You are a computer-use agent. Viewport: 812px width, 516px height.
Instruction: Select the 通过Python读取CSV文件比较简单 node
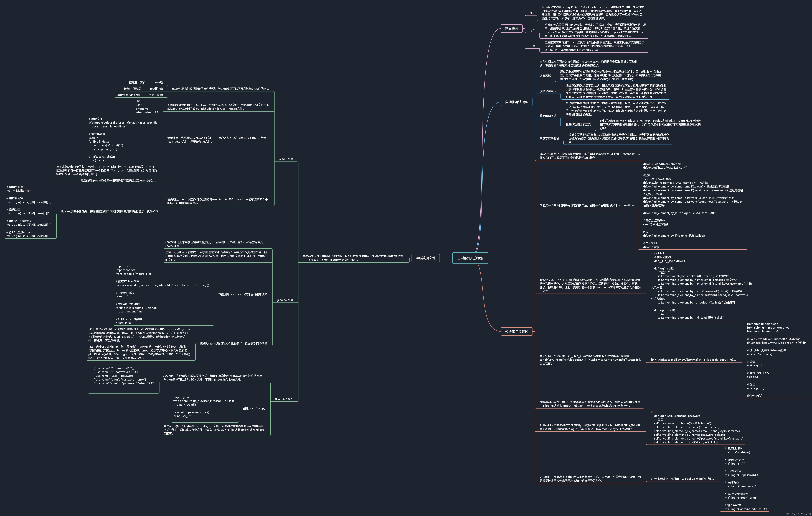(233, 344)
